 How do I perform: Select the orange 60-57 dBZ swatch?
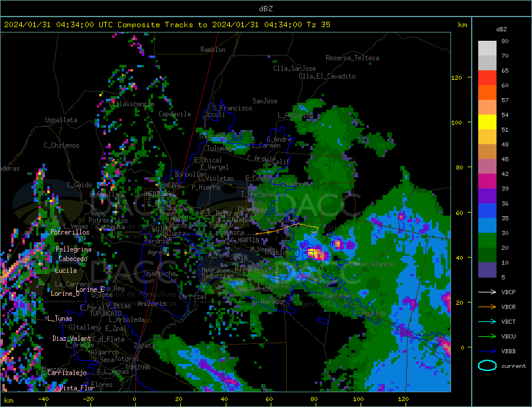click(487, 93)
